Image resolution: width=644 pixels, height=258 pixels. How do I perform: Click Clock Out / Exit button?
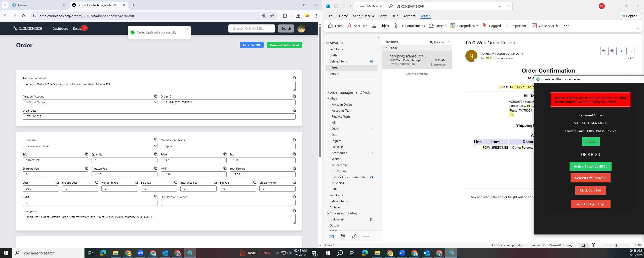pos(590,190)
